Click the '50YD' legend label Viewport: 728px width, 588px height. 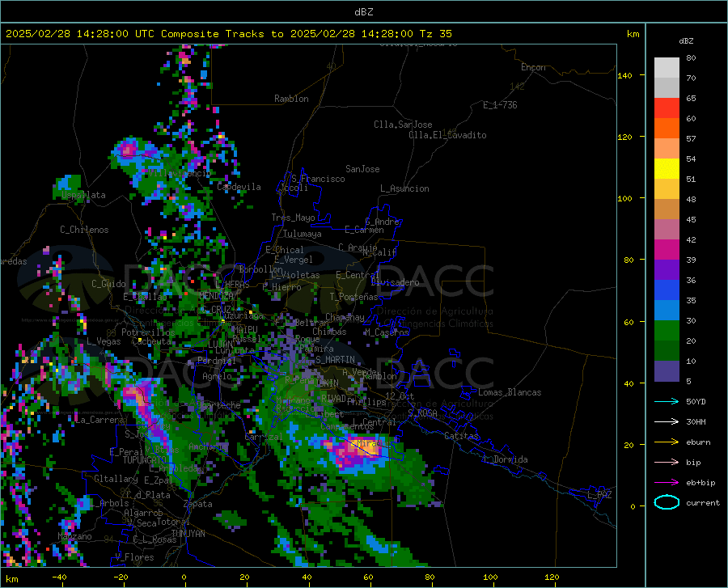696,401
